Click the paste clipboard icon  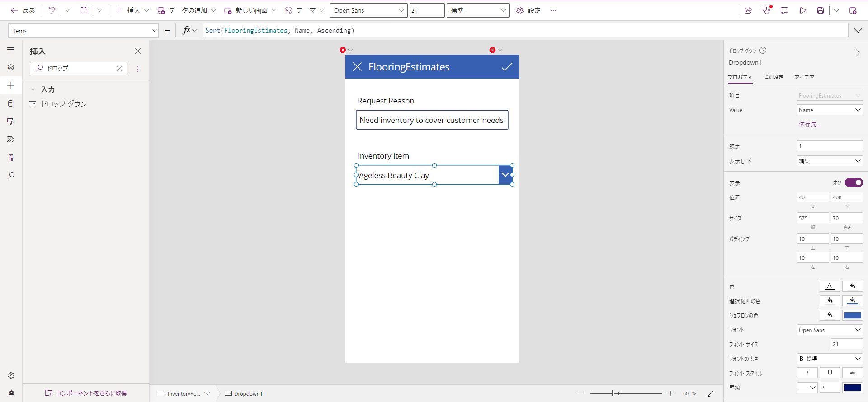coord(84,10)
